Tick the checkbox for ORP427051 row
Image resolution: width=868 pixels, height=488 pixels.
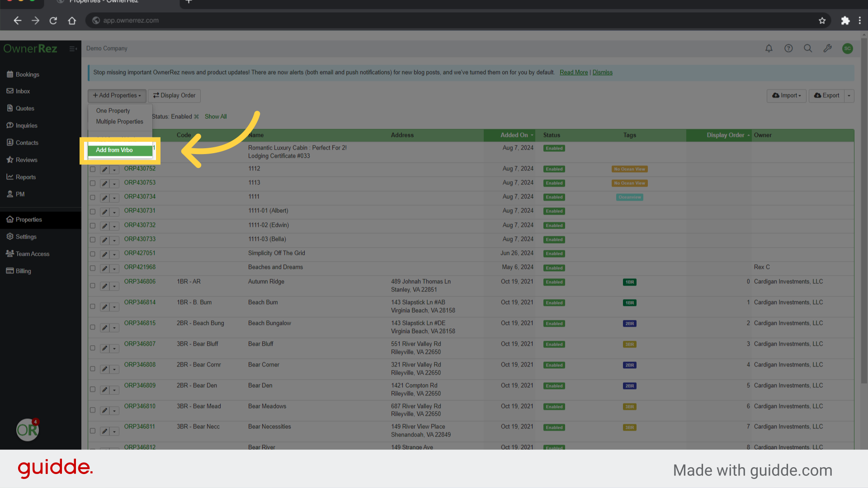(93, 254)
